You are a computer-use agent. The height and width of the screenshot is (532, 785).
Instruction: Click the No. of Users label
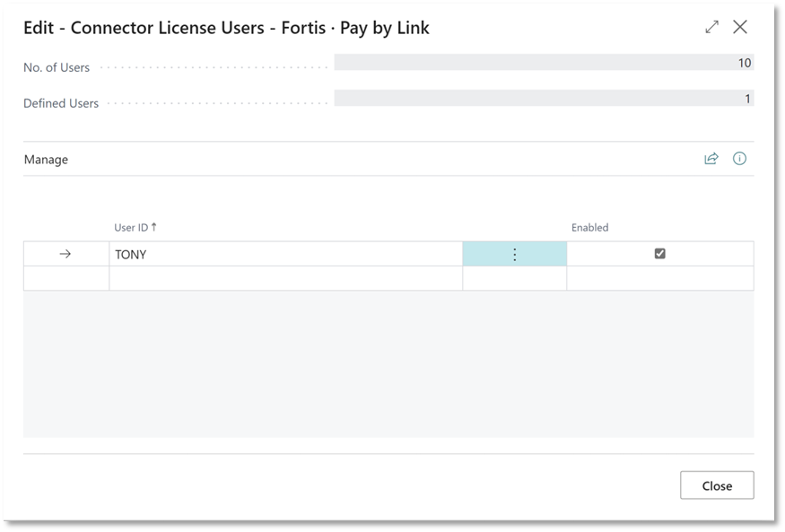click(x=57, y=67)
